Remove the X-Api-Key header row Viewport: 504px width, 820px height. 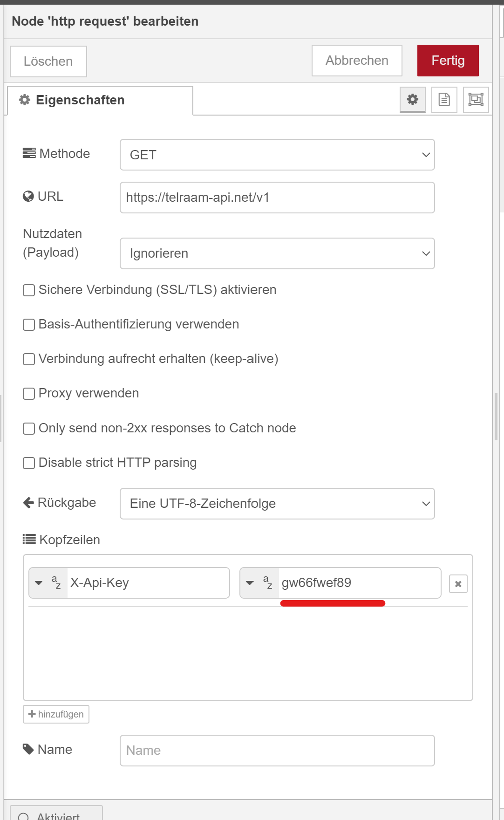click(458, 584)
